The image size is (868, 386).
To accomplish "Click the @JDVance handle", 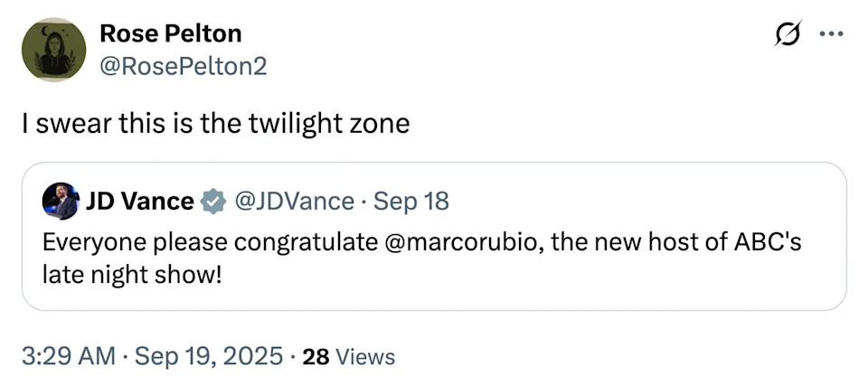I will (x=294, y=201).
